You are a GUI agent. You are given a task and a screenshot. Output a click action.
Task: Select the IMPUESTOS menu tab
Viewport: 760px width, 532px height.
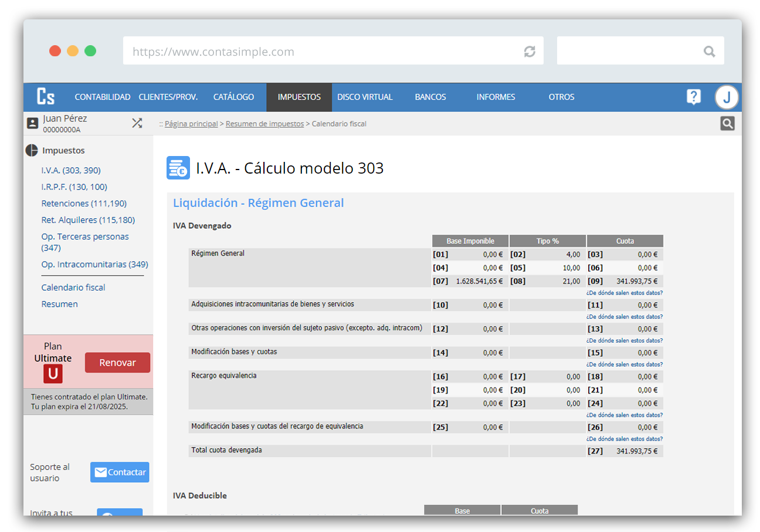(299, 97)
